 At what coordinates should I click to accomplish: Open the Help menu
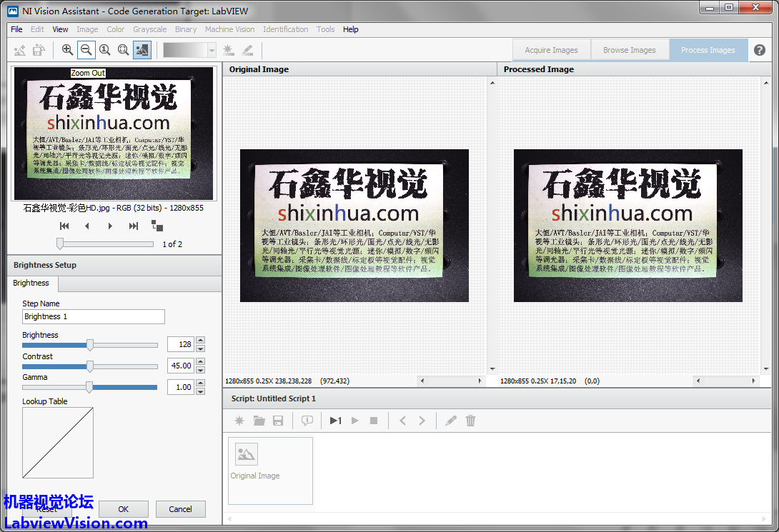point(350,29)
